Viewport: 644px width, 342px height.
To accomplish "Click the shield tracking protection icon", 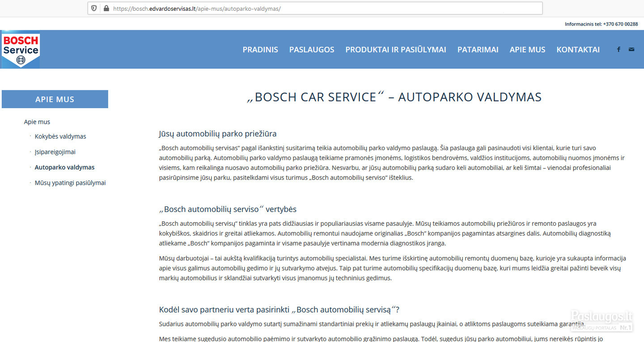I will [94, 8].
